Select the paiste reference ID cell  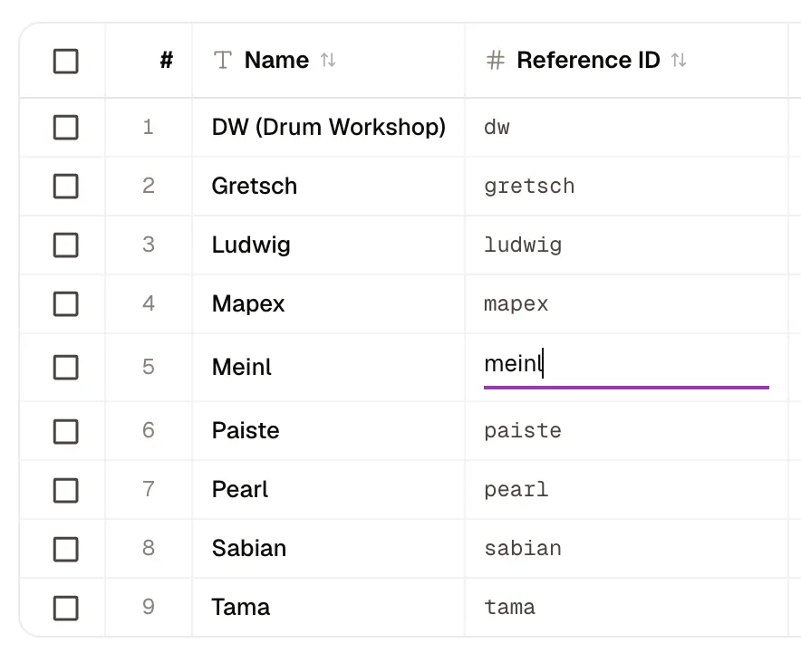pos(626,431)
